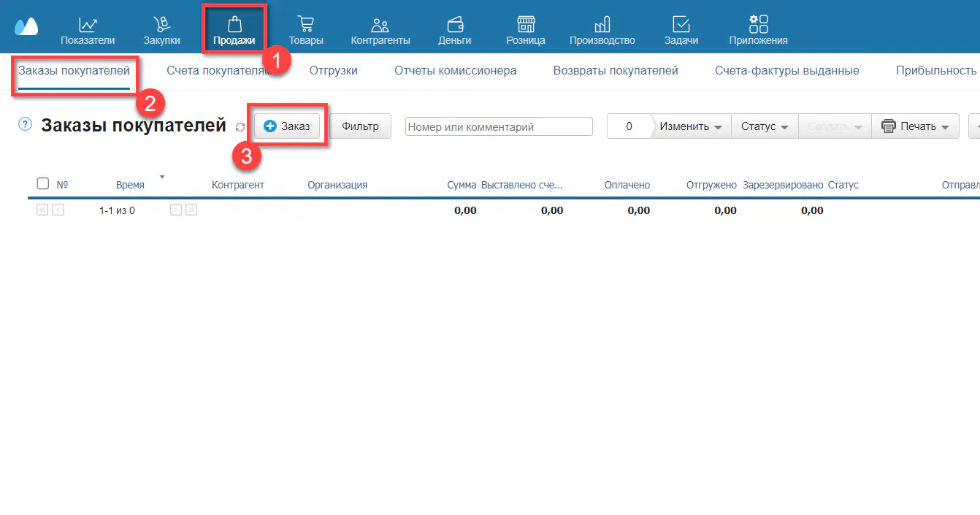Tick the select-all checkbox in table header
Viewport: 980px width, 515px height.
coord(43,184)
